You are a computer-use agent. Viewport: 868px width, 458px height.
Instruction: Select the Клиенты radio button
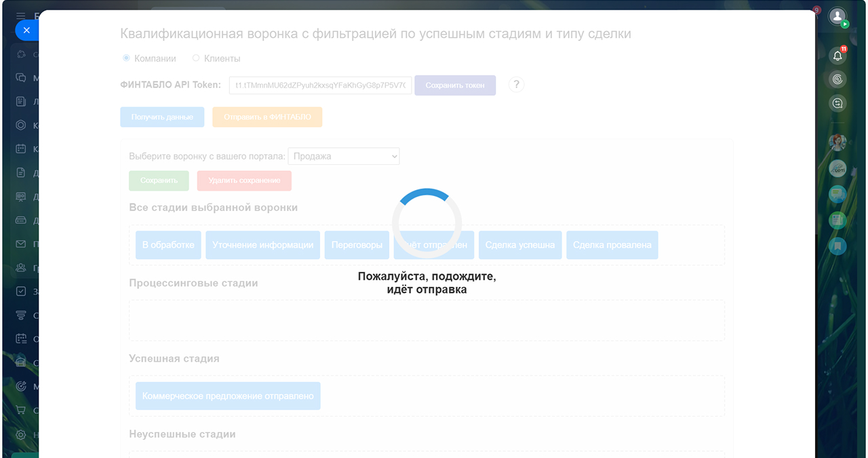(x=196, y=58)
